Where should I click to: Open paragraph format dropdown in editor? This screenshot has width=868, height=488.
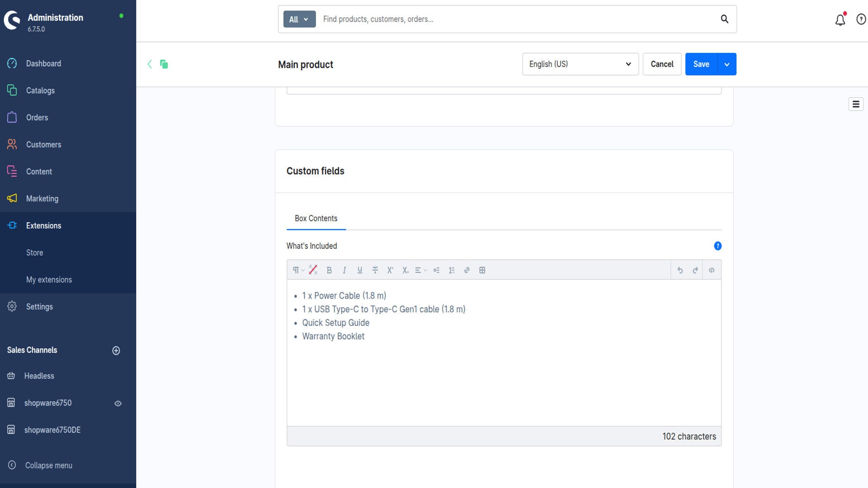tap(298, 270)
